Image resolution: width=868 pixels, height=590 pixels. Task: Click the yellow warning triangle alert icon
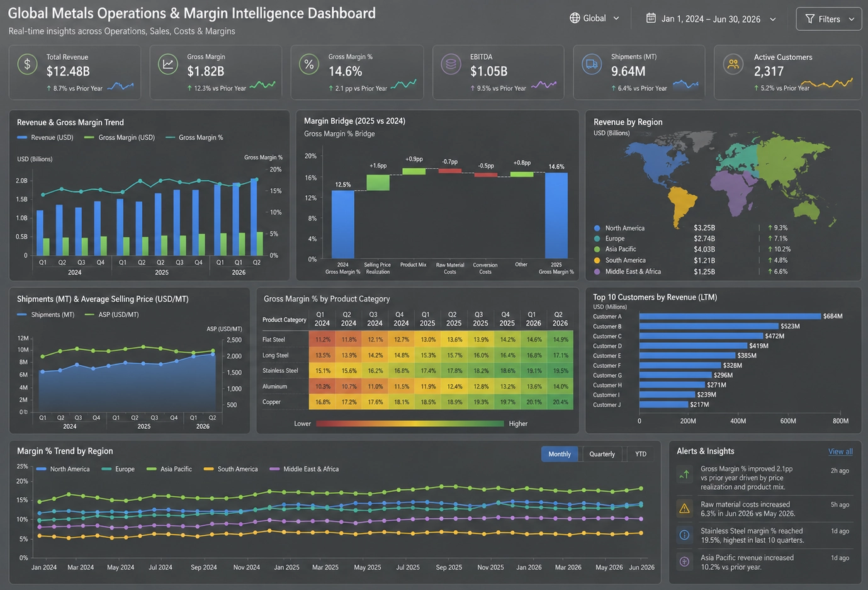[x=684, y=508]
